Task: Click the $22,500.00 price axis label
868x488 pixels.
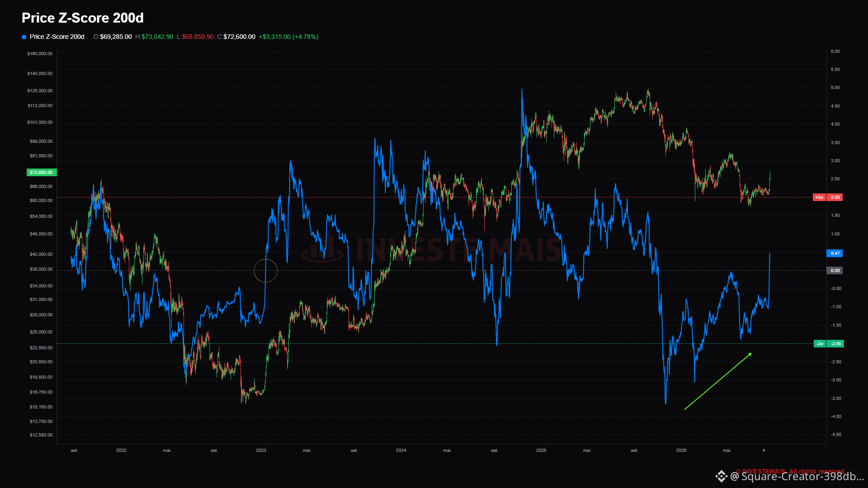Action: pyautogui.click(x=41, y=348)
